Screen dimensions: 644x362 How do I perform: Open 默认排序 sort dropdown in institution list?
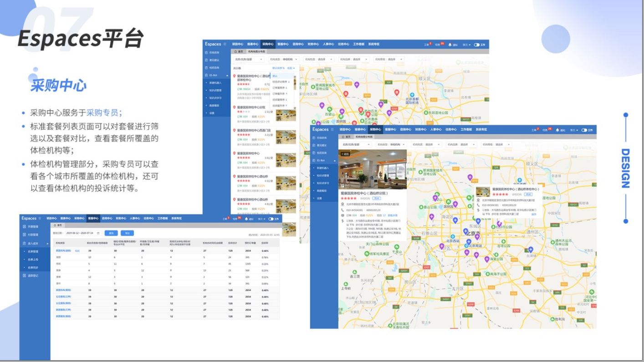tap(278, 68)
